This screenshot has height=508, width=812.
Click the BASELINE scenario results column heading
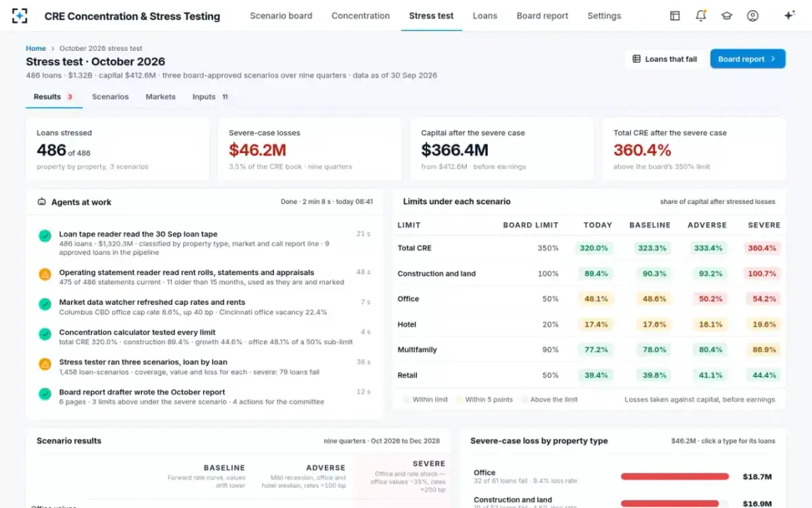tap(224, 468)
